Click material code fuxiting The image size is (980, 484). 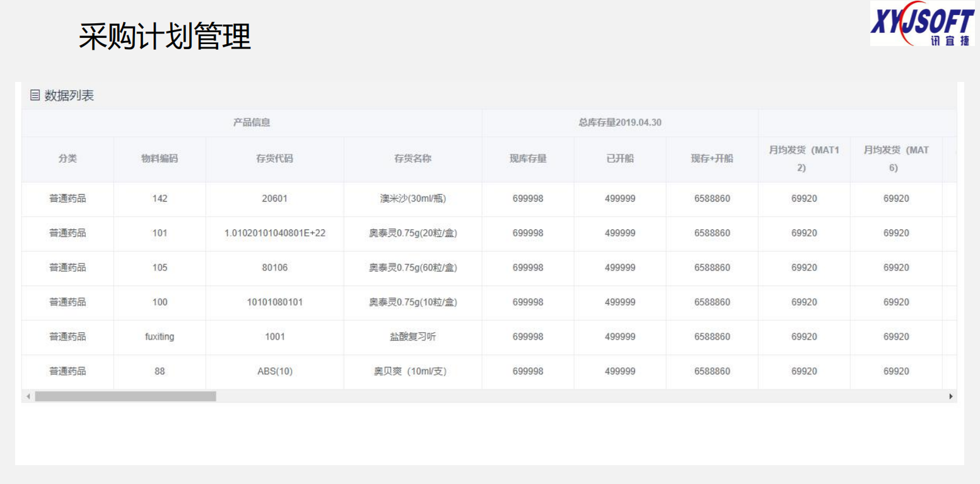(x=160, y=337)
